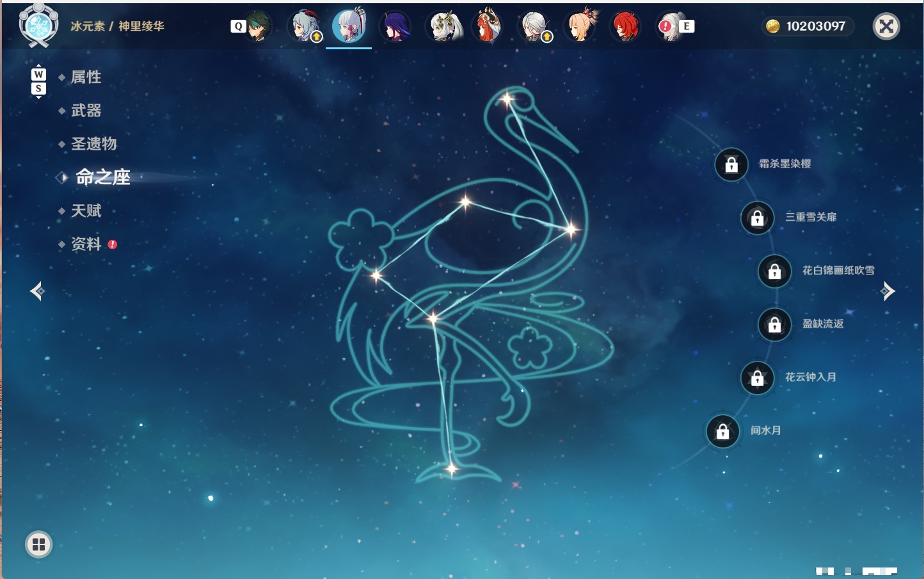Select the red-haired character portrait
The image size is (924, 579).
click(625, 26)
